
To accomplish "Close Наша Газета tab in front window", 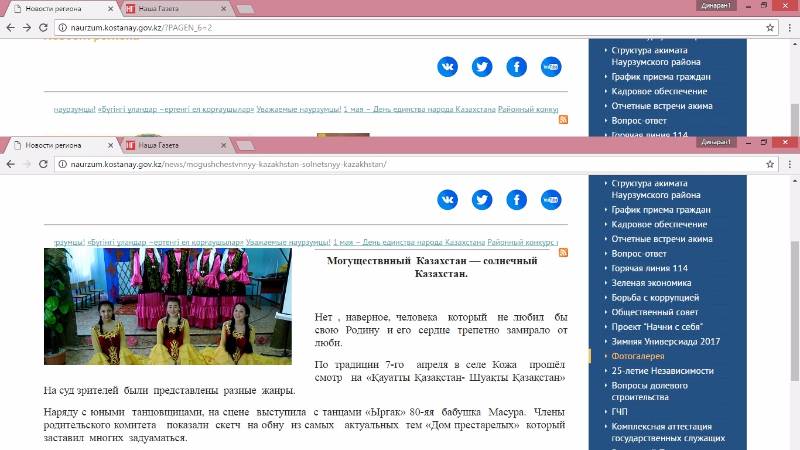I will click(x=223, y=145).
